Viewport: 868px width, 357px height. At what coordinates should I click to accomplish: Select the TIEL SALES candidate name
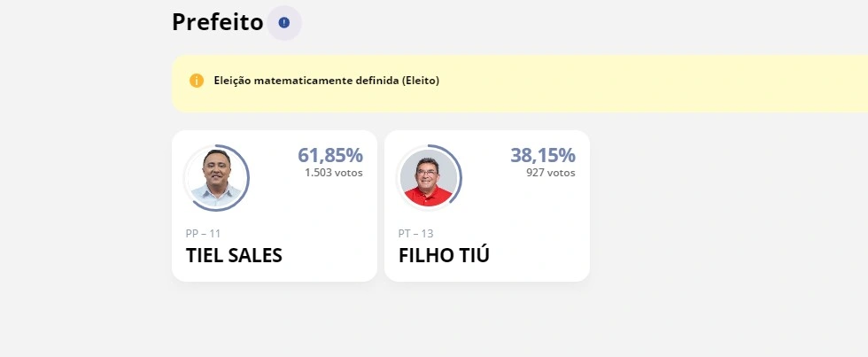(234, 255)
